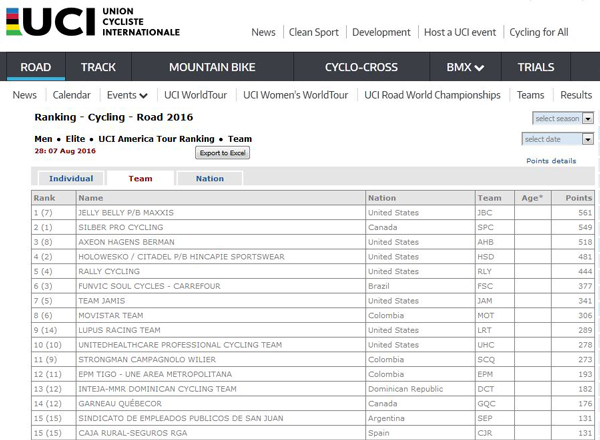Open UCI Women's WorldTour page

[x=295, y=95]
